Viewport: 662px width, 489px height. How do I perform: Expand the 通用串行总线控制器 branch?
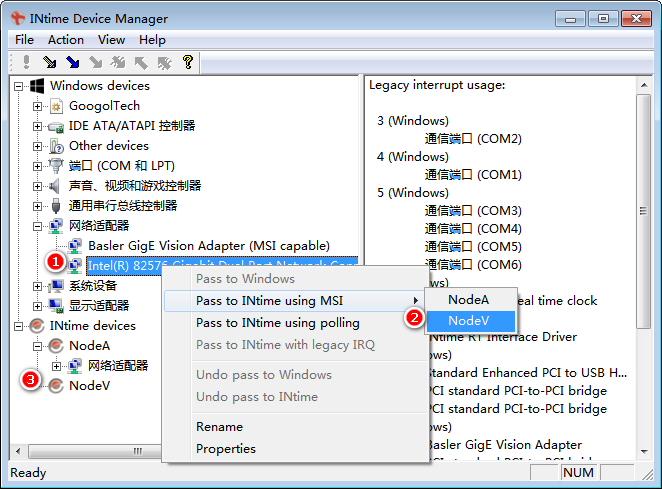37,206
